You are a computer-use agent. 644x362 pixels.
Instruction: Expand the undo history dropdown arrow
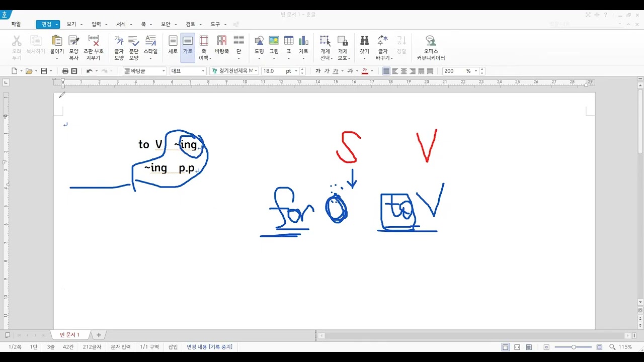click(x=97, y=71)
